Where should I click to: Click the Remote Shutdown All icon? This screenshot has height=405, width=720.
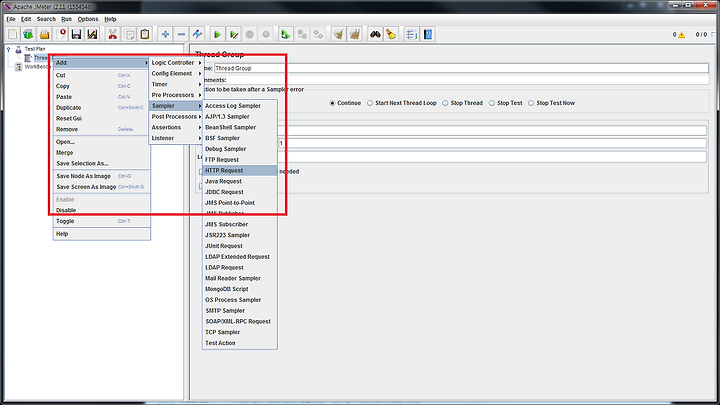[x=318, y=34]
